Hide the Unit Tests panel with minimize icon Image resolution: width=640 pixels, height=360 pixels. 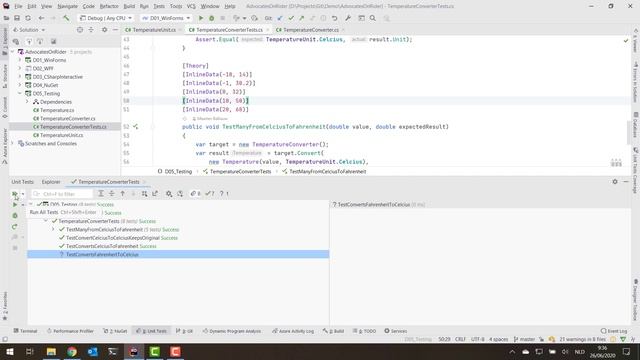tap(626, 182)
